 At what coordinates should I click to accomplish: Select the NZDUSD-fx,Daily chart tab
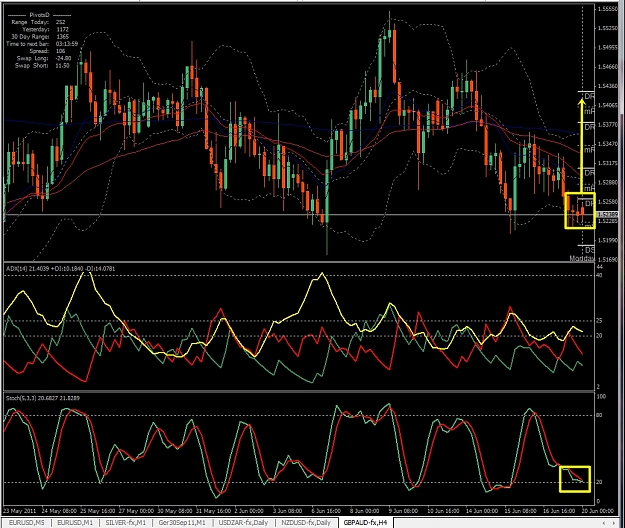306,522
